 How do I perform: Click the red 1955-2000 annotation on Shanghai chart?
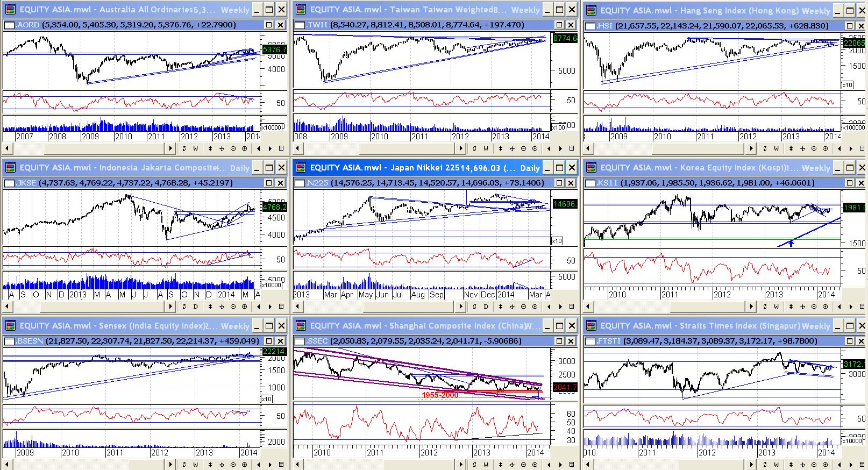(x=440, y=395)
